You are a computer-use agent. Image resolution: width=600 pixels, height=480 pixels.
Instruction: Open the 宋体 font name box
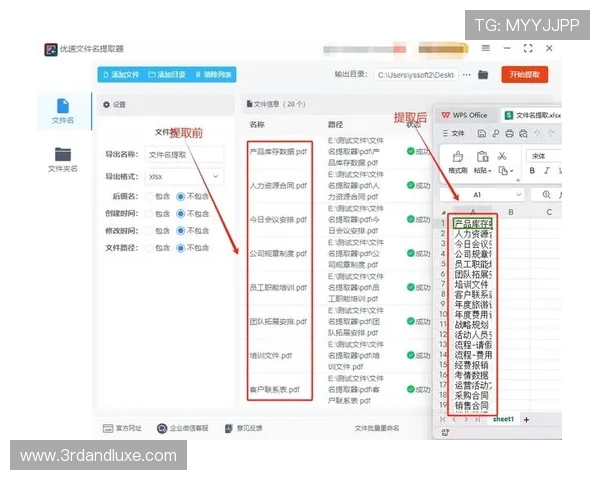tap(544, 156)
